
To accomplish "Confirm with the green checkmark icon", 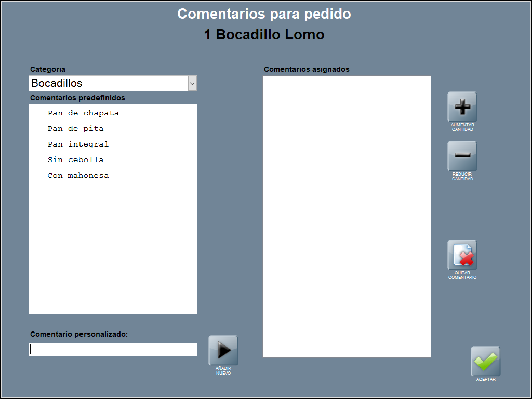I will (x=485, y=361).
